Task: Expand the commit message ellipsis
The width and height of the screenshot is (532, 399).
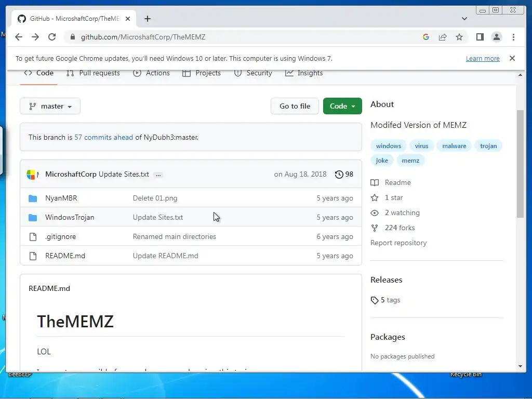Action: pos(158,175)
